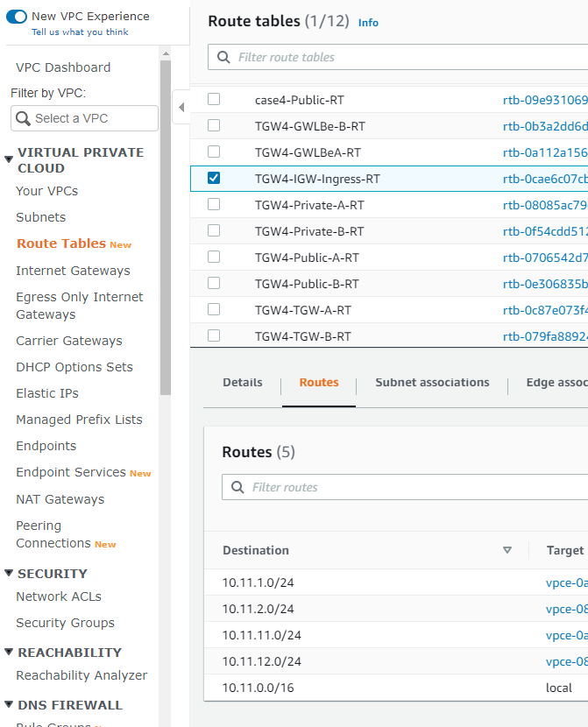Navigate to Endpoints
The height and width of the screenshot is (727, 588).
tap(46, 446)
